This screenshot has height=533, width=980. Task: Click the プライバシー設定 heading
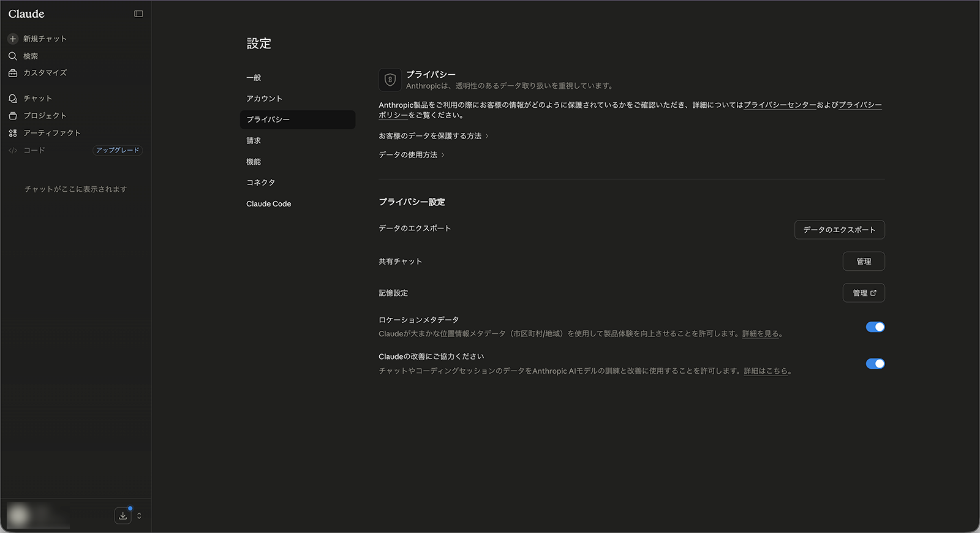(412, 202)
